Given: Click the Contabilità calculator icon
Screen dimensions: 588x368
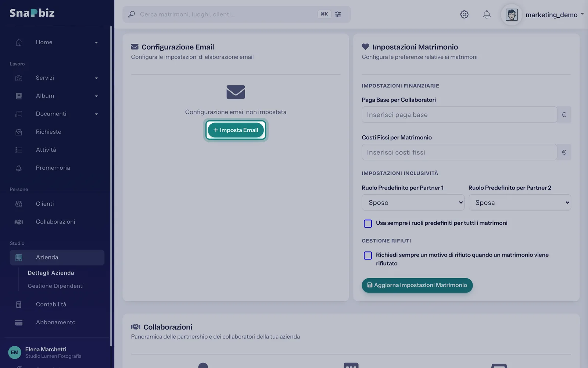Looking at the screenshot, I should click(19, 304).
